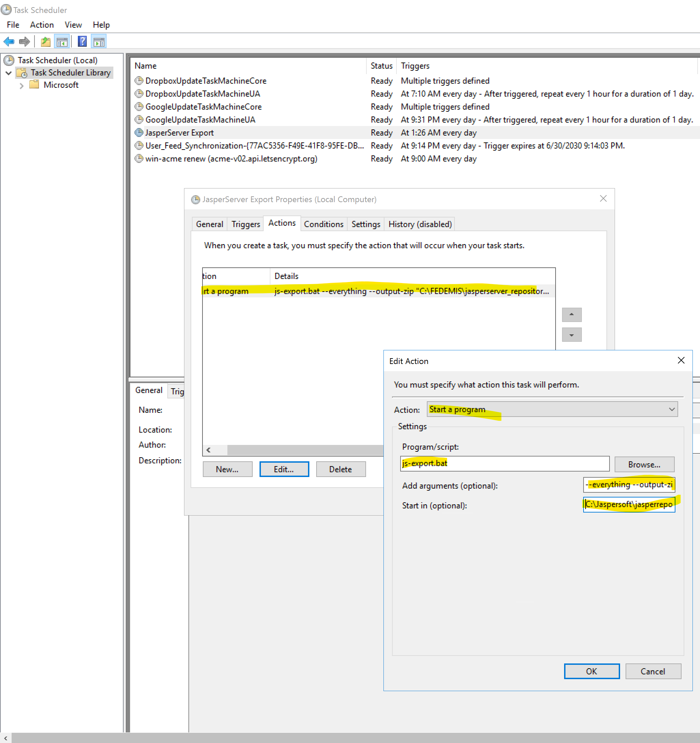Click the Forward arrow toolbar icon
Screen dimensions: 700x743
[x=25, y=41]
